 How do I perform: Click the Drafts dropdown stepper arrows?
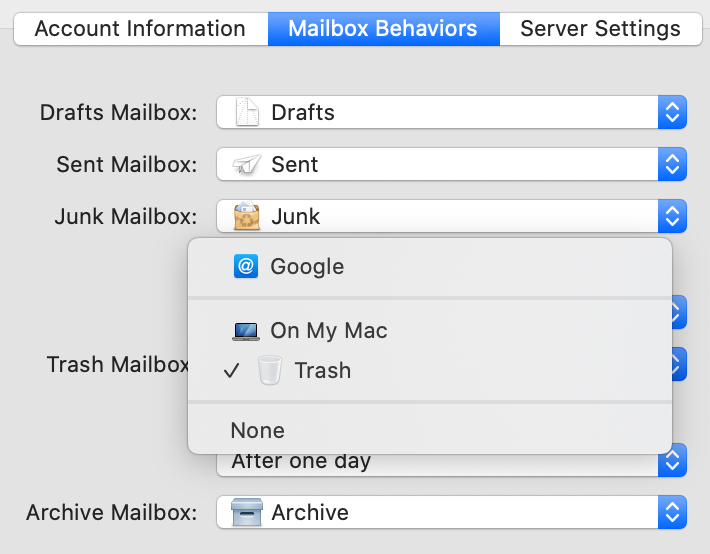coord(672,112)
